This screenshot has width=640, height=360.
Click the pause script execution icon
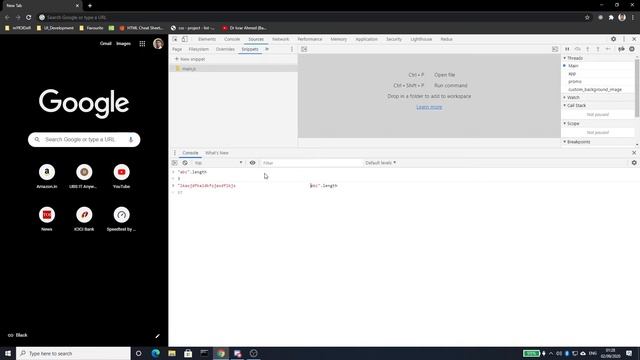pos(567,49)
